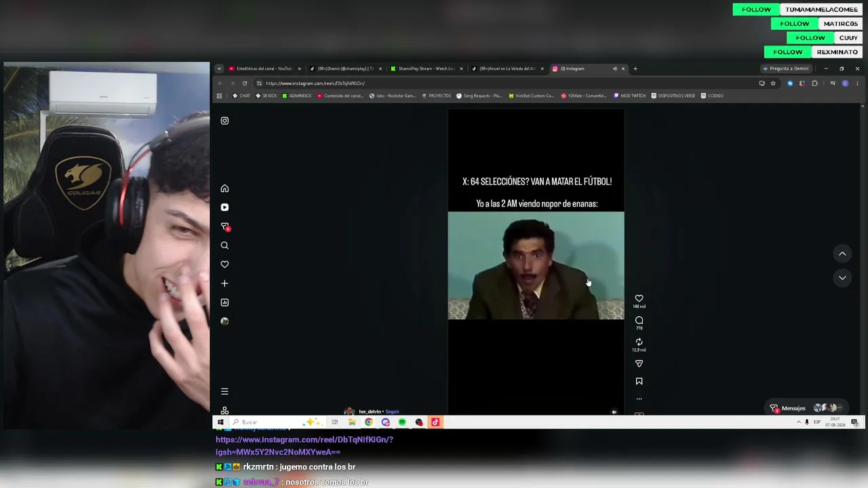The height and width of the screenshot is (488, 868).
Task: Open Chrome three-dot menu
Action: click(x=856, y=83)
